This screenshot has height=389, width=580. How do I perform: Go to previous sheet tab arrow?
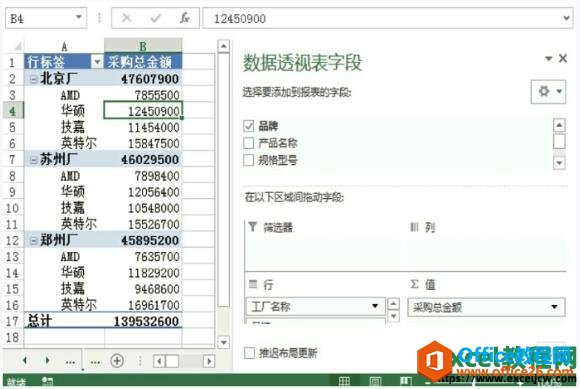click(25, 360)
